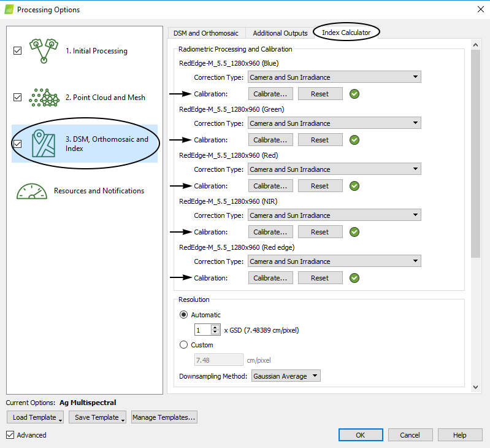Open Correction Type dropdown for Blue band
Viewport: 490px width, 448px height.
point(334,77)
